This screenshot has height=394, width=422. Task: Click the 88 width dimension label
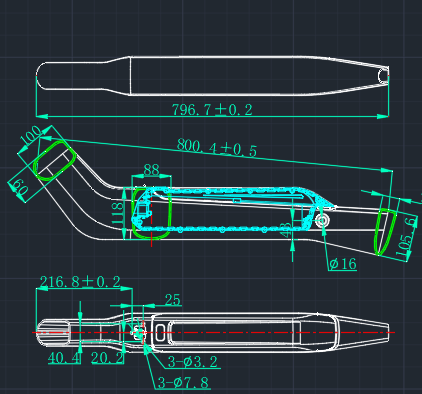click(x=152, y=170)
